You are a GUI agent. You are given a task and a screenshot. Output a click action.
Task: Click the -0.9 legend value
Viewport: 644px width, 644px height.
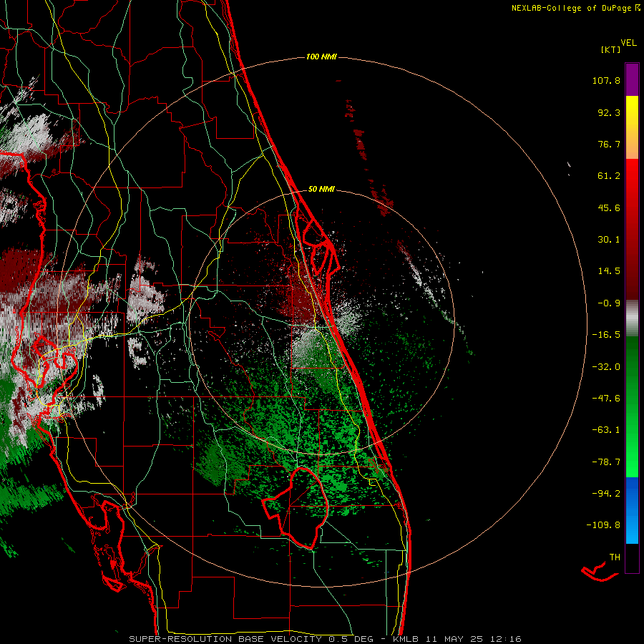(x=609, y=303)
